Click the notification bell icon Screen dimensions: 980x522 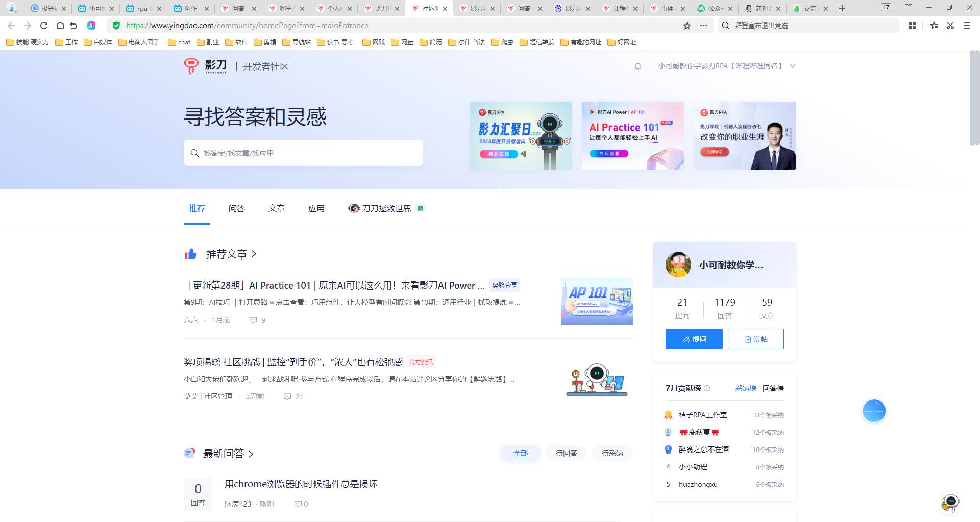(638, 66)
